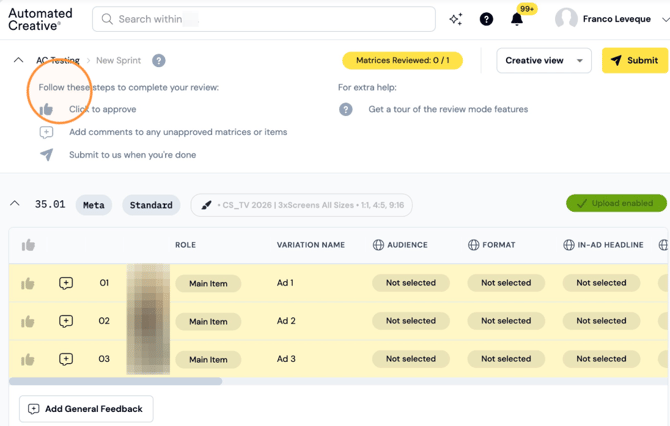This screenshot has height=426, width=670.
Task: Open Audience dropdown for Ad 3
Action: point(411,359)
